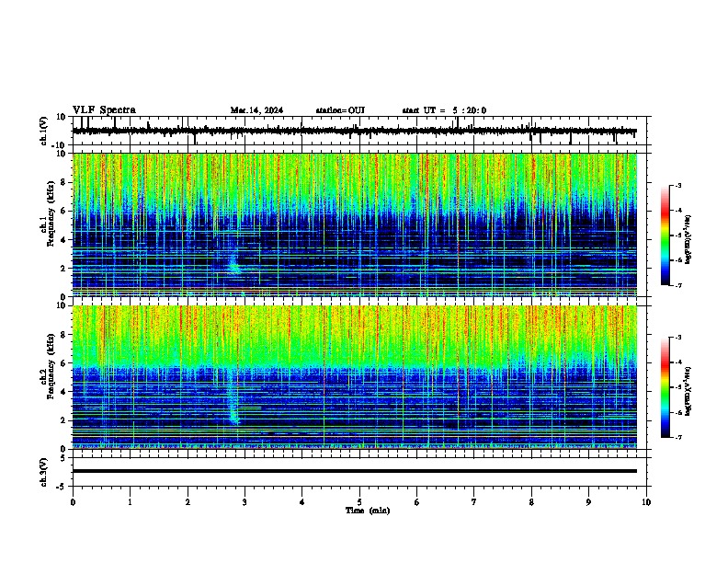728x563 pixels.
Task: Click the "-10" tick on ch.1(V) axis
Action: pos(60,145)
